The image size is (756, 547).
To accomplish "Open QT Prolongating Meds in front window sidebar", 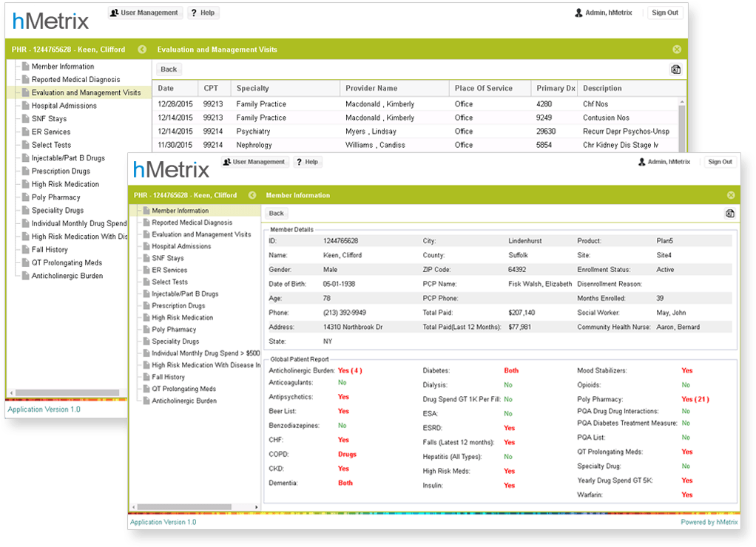I will [x=183, y=389].
